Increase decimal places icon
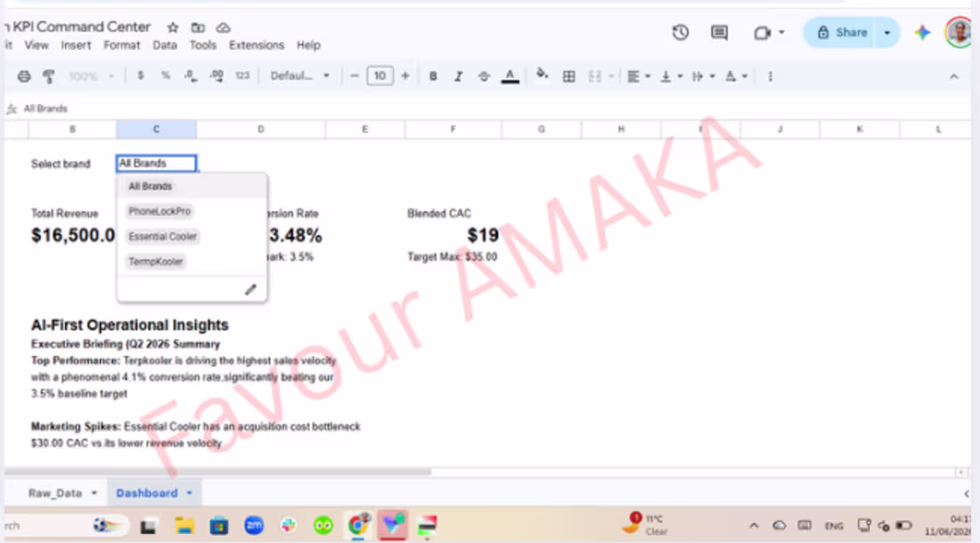The image size is (980, 543). pos(216,76)
